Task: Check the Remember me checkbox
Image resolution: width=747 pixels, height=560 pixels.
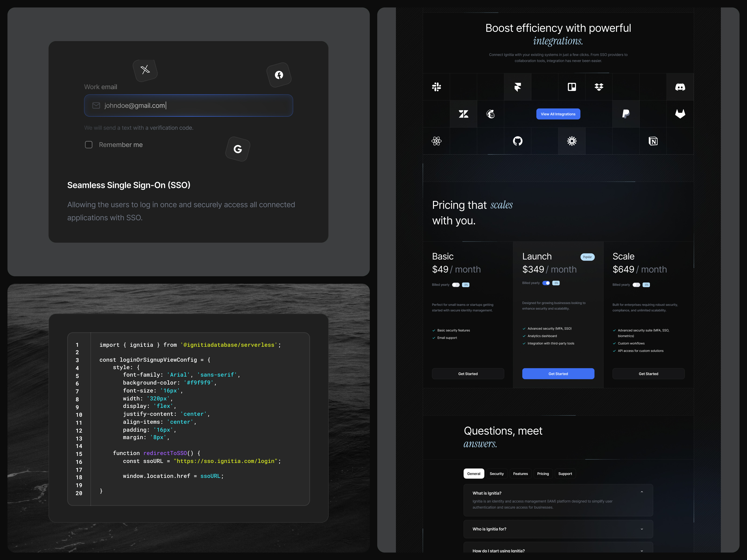Action: [88, 145]
